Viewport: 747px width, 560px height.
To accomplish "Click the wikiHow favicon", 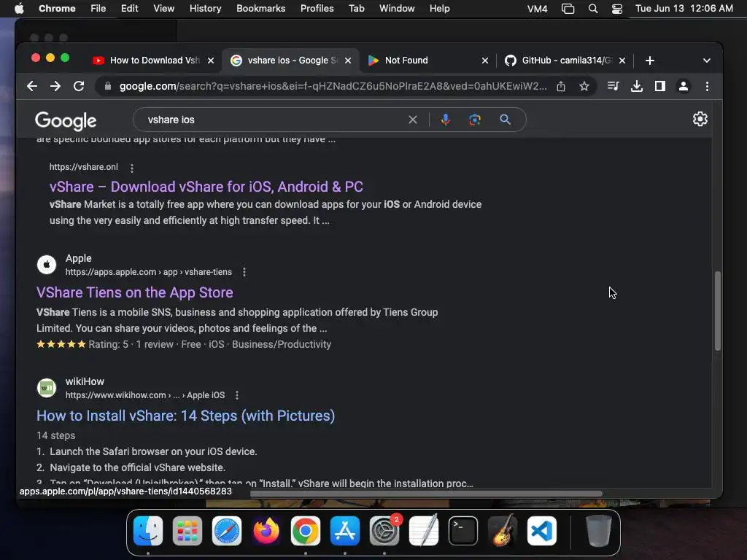I will 47,388.
